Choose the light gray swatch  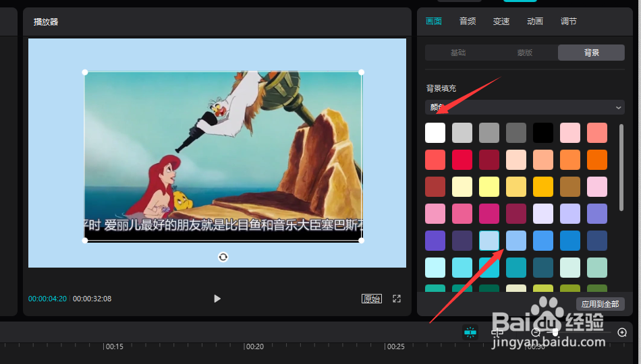(462, 133)
